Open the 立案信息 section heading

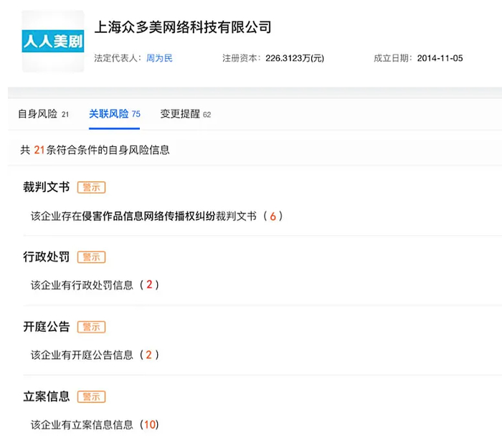point(46,396)
